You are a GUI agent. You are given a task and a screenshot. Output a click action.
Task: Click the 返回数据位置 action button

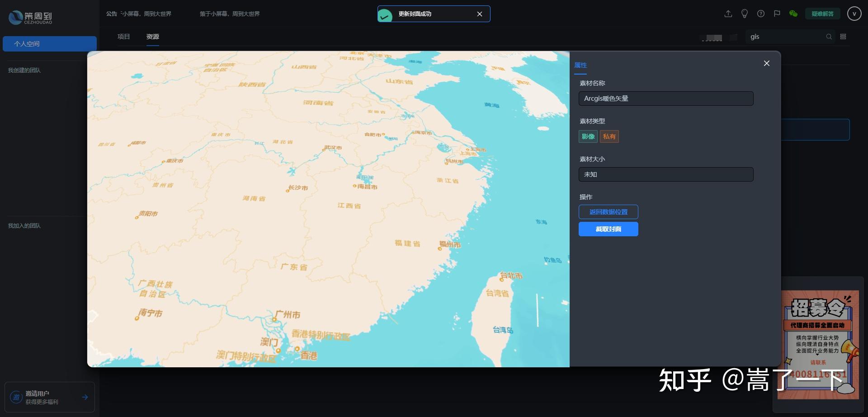pyautogui.click(x=608, y=211)
